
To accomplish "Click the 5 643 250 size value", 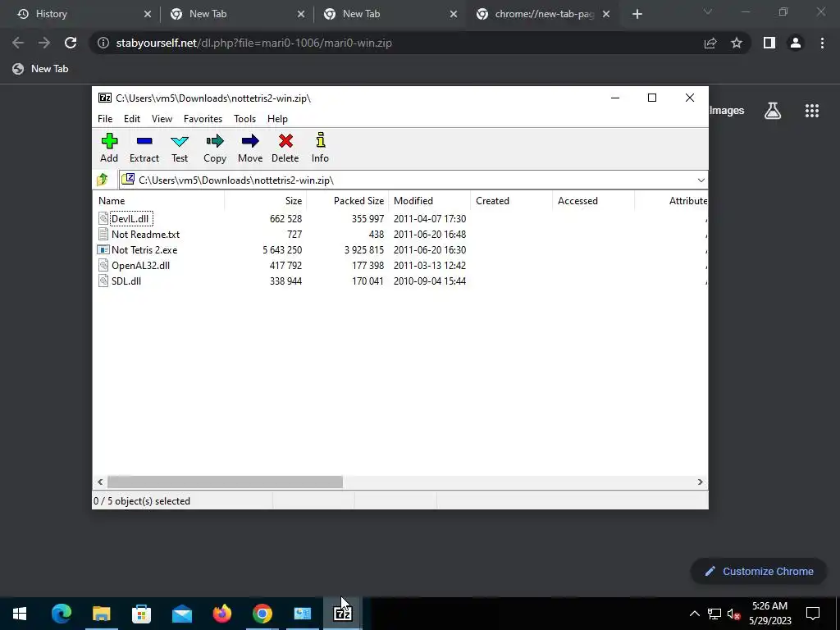I will tap(282, 249).
